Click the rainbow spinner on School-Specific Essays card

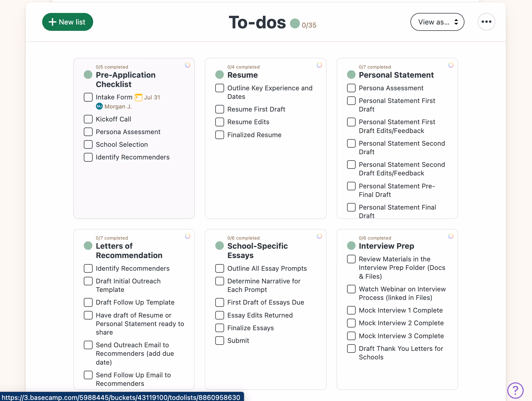(x=319, y=236)
